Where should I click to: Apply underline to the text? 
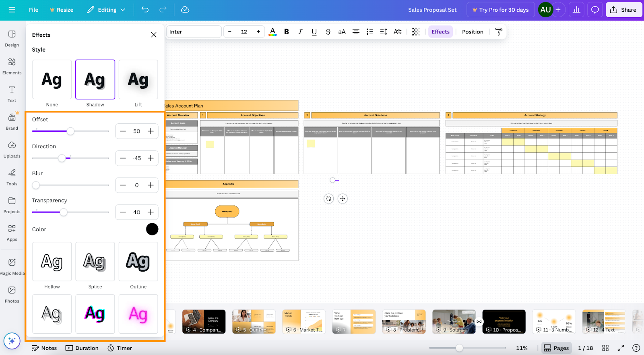click(314, 32)
